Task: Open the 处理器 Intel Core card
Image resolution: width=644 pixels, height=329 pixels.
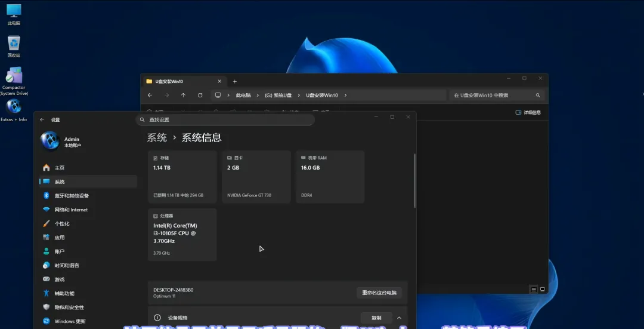Action: [182, 235]
